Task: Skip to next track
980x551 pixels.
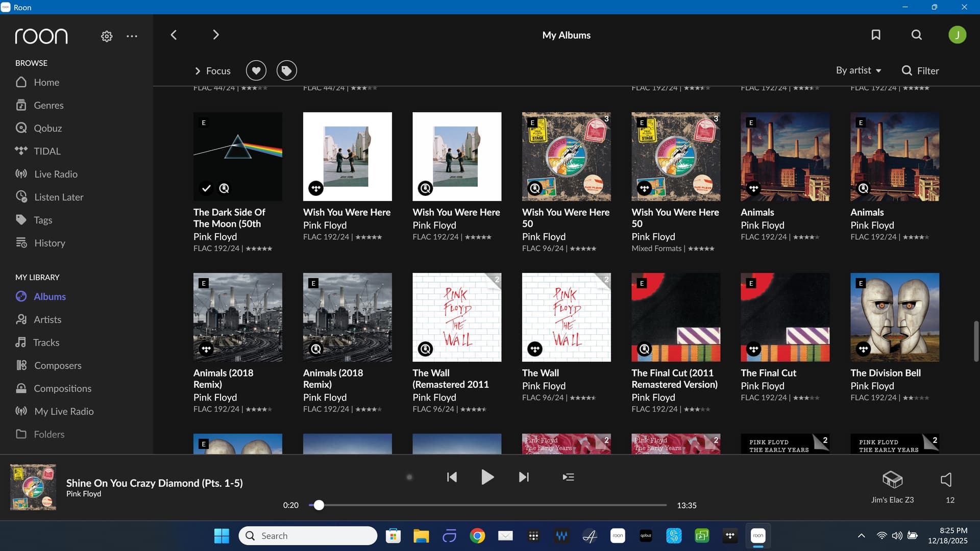Action: pyautogui.click(x=524, y=477)
